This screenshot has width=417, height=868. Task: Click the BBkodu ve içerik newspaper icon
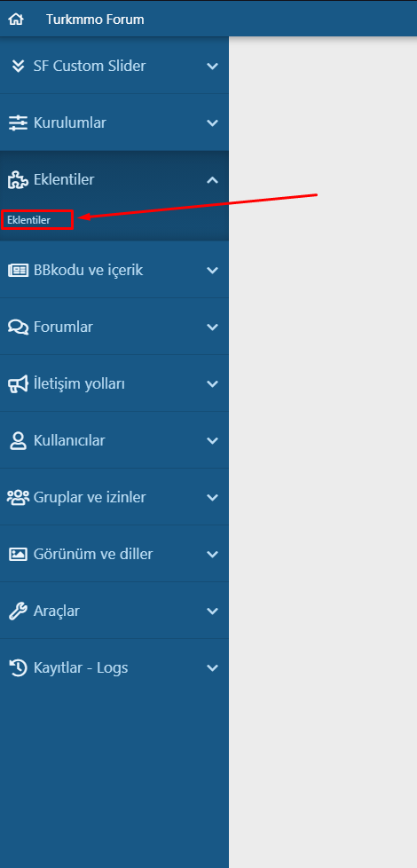(x=19, y=271)
